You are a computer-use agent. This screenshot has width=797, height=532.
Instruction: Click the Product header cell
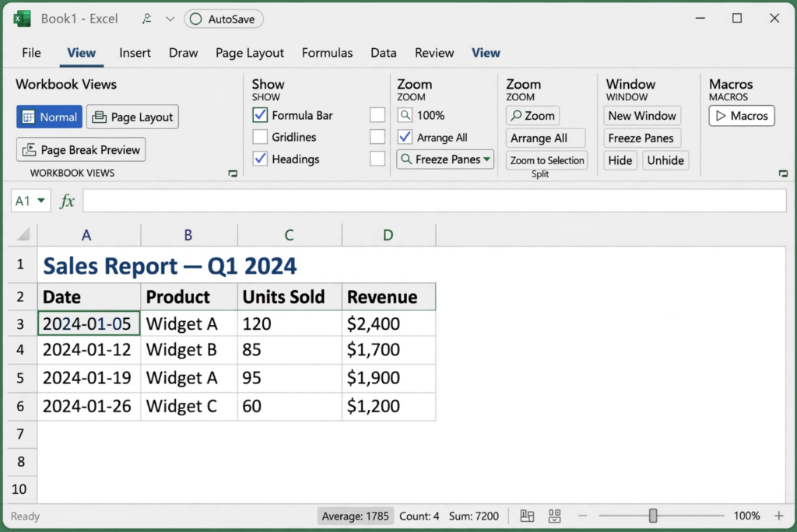click(x=189, y=297)
